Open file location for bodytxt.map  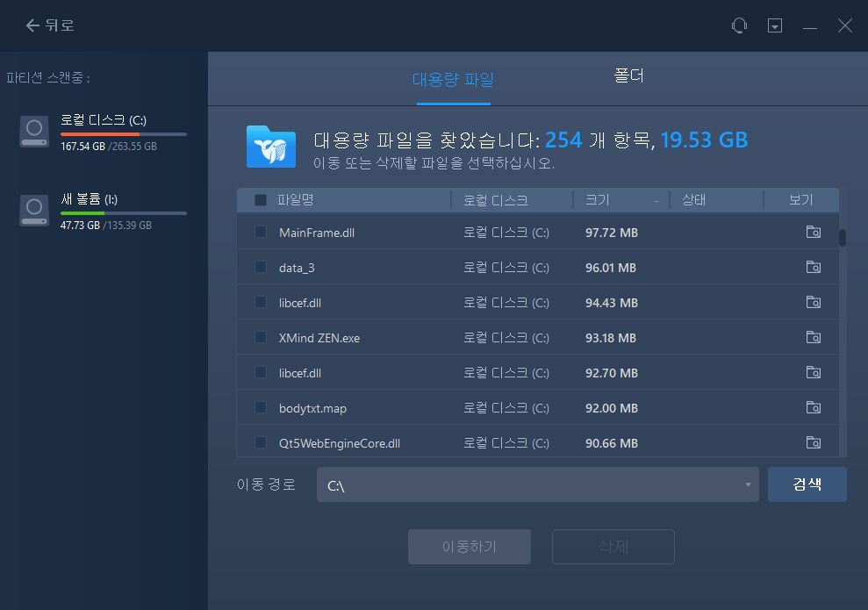[814, 407]
